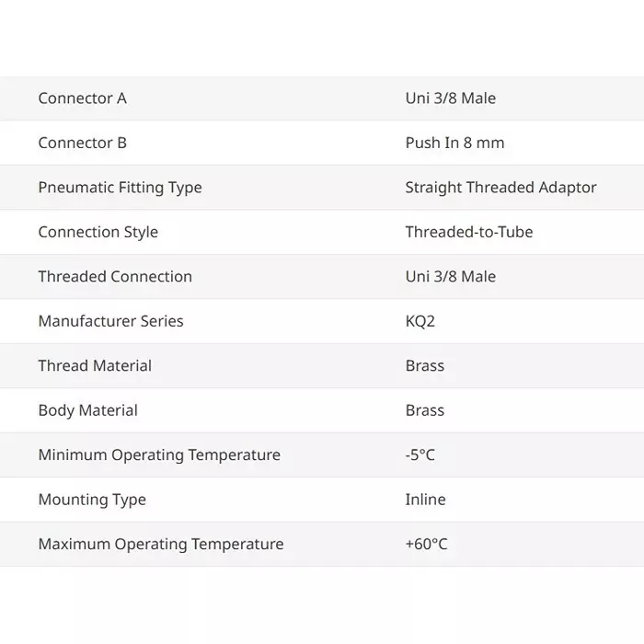This screenshot has width=644, height=644.
Task: Click the Threaded Connection label
Action: pos(115,277)
